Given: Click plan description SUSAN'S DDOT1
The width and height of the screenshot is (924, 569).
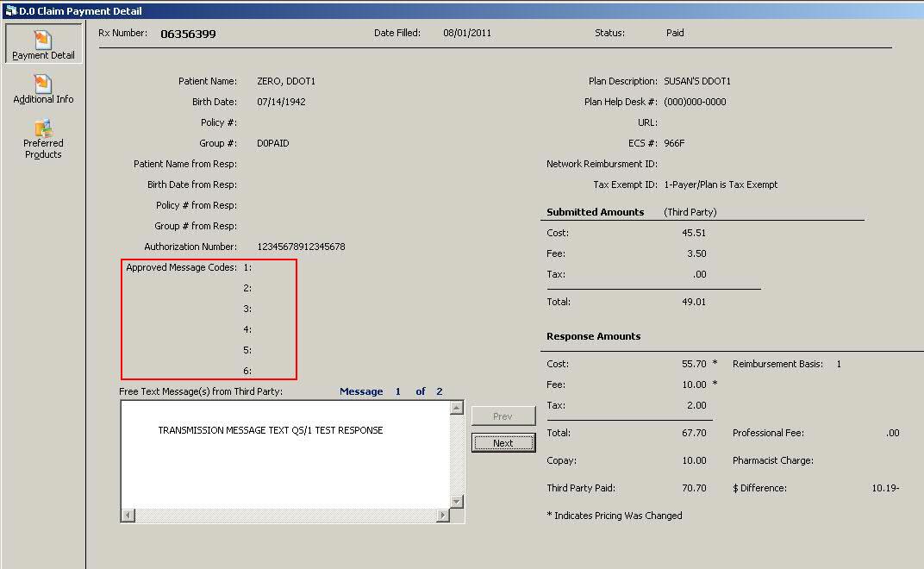Looking at the screenshot, I should tap(697, 81).
